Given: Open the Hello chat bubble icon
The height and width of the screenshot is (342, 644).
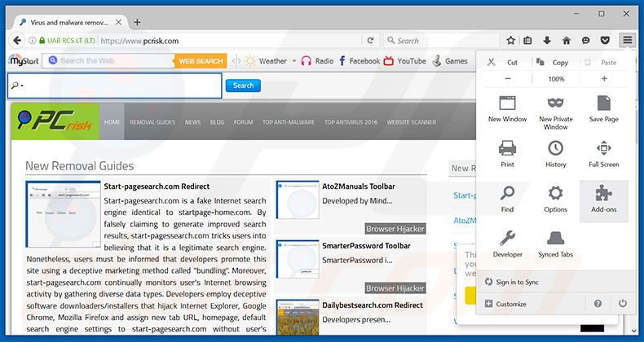Looking at the screenshot, I should [585, 40].
